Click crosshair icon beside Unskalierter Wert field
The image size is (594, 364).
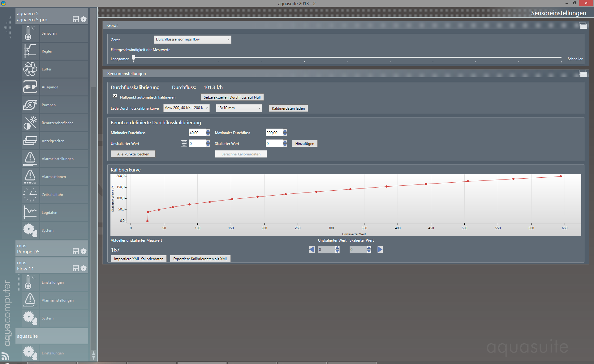(184, 143)
